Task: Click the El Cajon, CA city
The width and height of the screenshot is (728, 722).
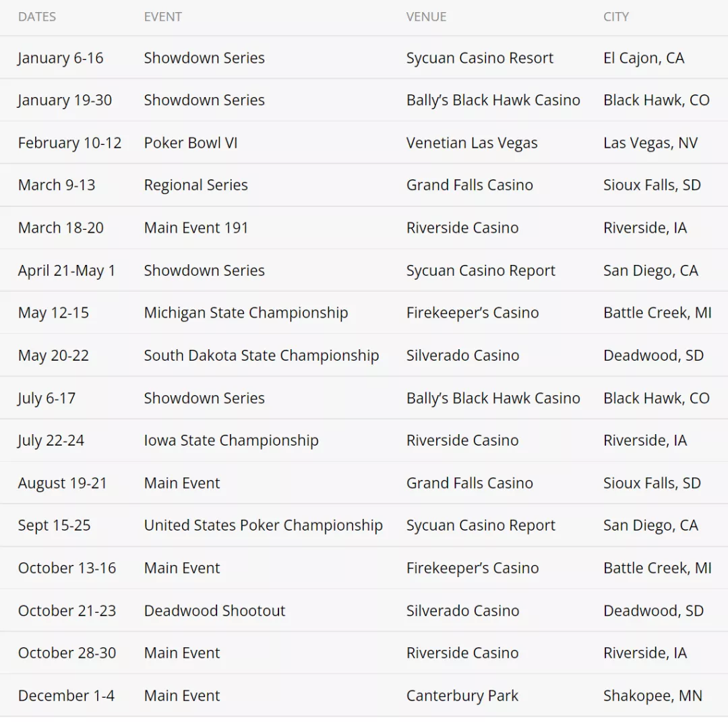Action: point(644,58)
